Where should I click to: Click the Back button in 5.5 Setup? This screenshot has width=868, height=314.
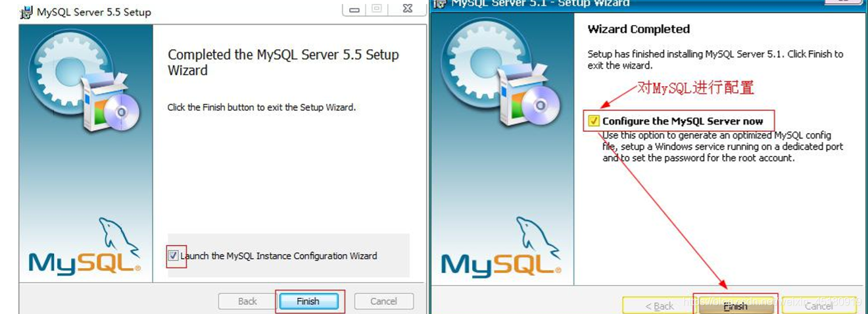pyautogui.click(x=247, y=301)
